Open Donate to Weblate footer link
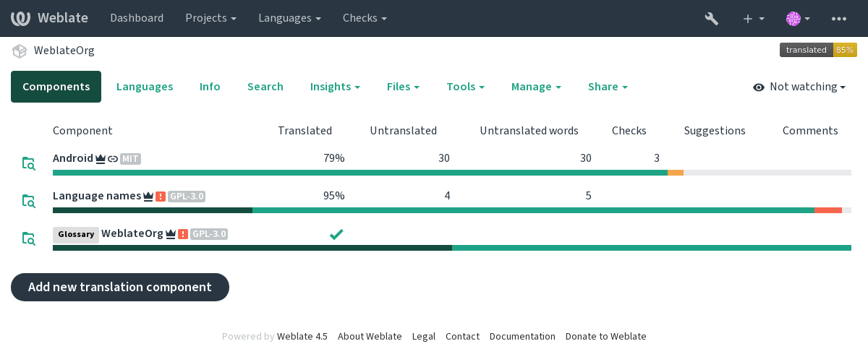868x349 pixels. [x=606, y=337]
